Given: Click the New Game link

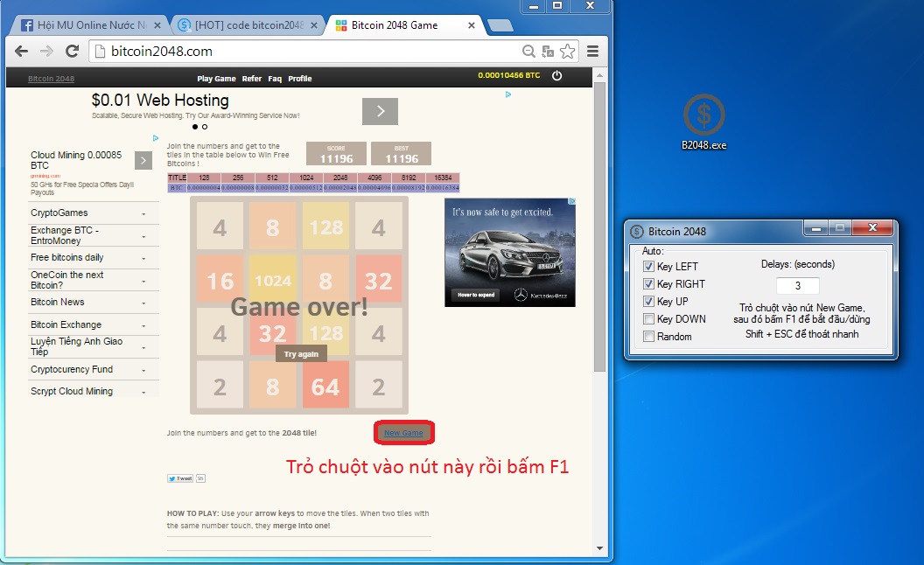Looking at the screenshot, I should (403, 433).
